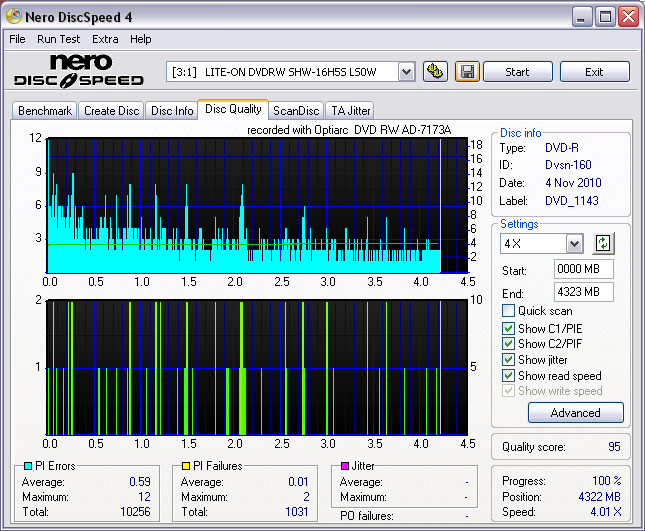Screen dimensions: 645x531
Task: Click the save floppy disk icon
Action: tap(467, 72)
